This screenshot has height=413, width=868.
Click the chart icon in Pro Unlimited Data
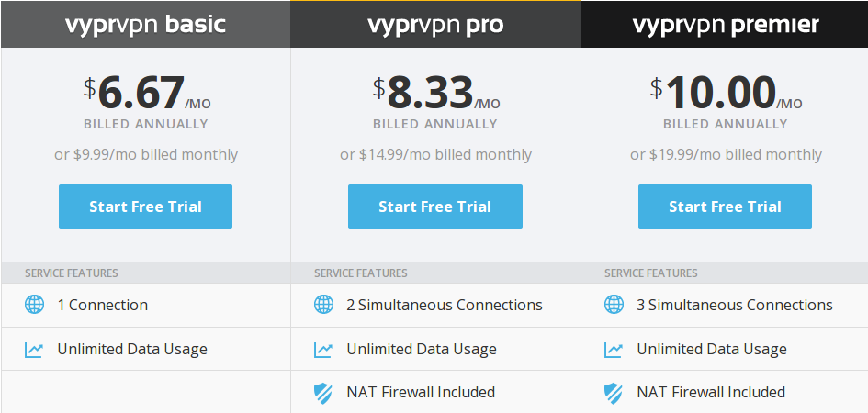pyautogui.click(x=323, y=350)
